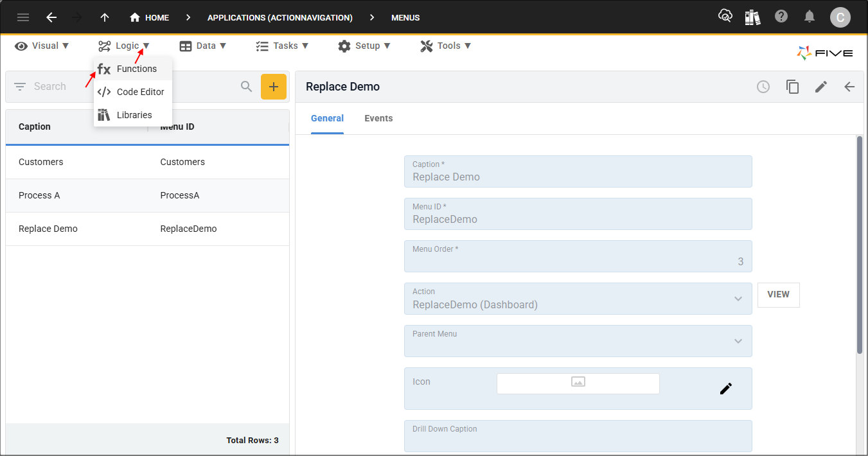This screenshot has height=456, width=868.
Task: Click the VIEW button next to Action
Action: tap(778, 295)
